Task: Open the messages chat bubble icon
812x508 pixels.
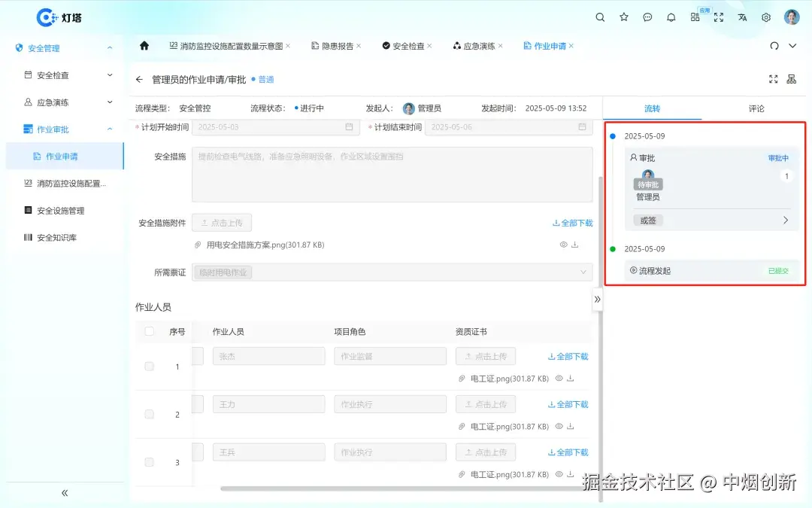Action: click(x=647, y=17)
